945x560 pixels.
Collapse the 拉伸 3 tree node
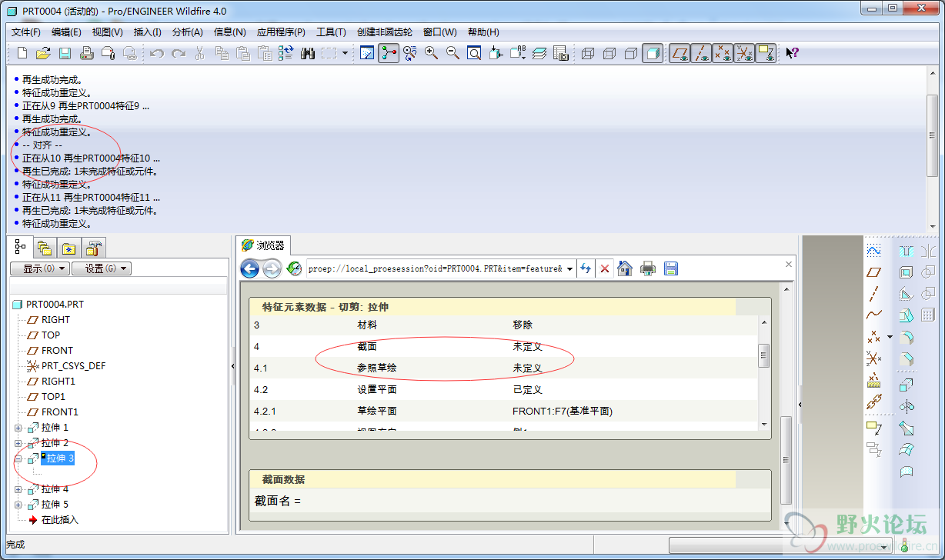[18, 458]
